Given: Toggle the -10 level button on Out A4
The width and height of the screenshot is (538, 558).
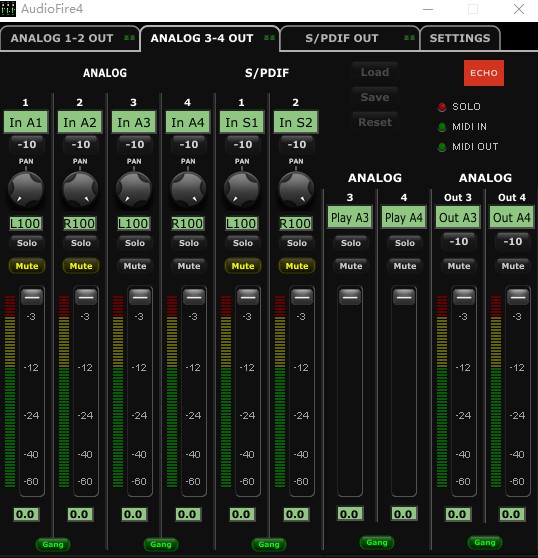Looking at the screenshot, I should [513, 242].
